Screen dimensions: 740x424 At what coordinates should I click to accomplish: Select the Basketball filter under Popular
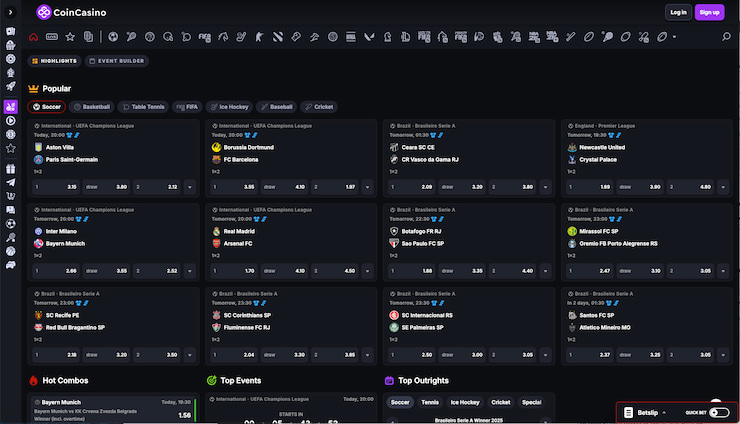(92, 107)
